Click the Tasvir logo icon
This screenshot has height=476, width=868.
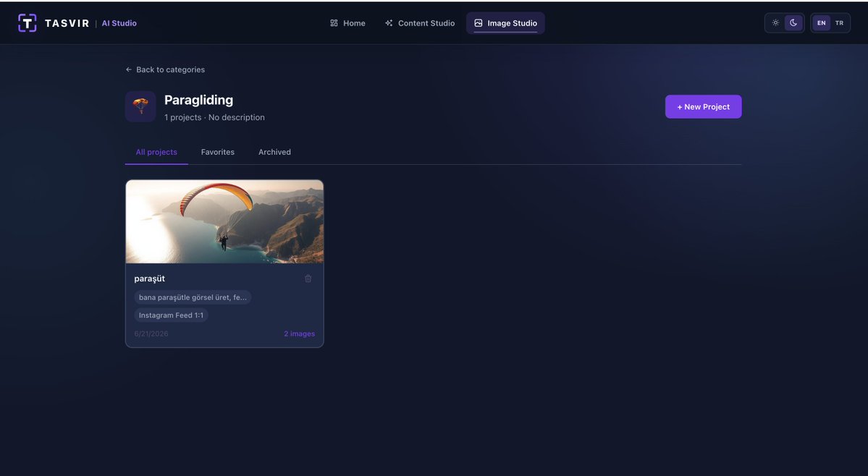[x=27, y=23]
